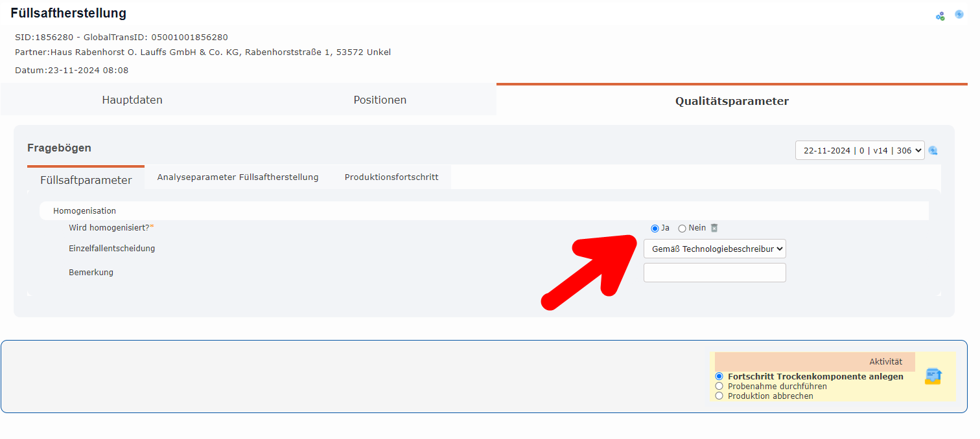Open the Produktionsfortschritt tab
The image size is (980, 439).
[391, 176]
